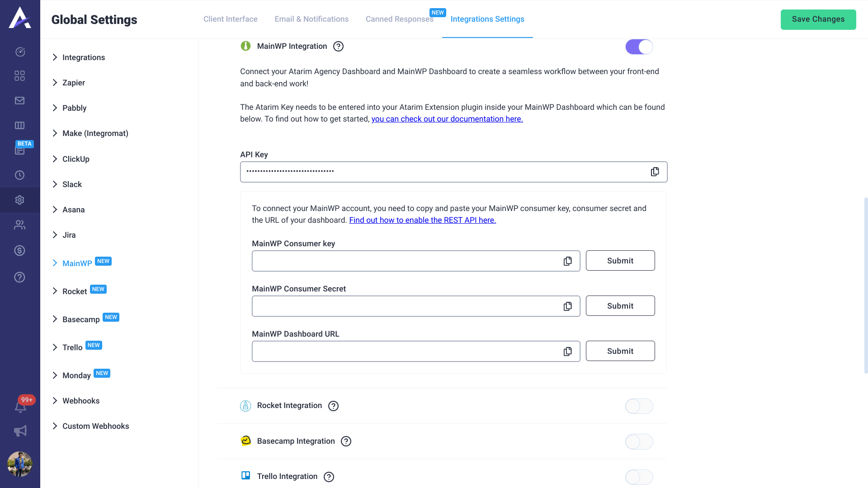
Task: Turn on the Basecamp Integration switch
Action: pos(639,441)
